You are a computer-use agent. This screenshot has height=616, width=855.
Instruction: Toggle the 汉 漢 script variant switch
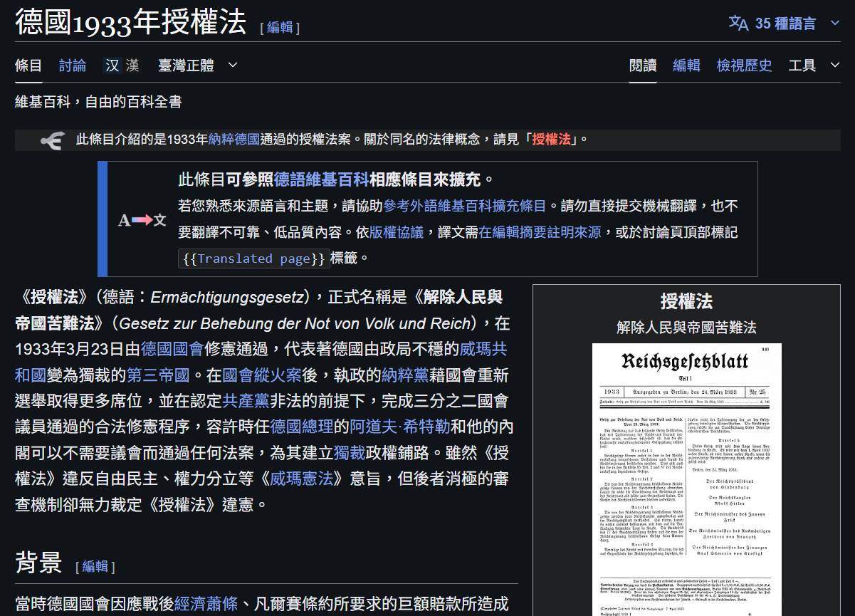click(122, 66)
